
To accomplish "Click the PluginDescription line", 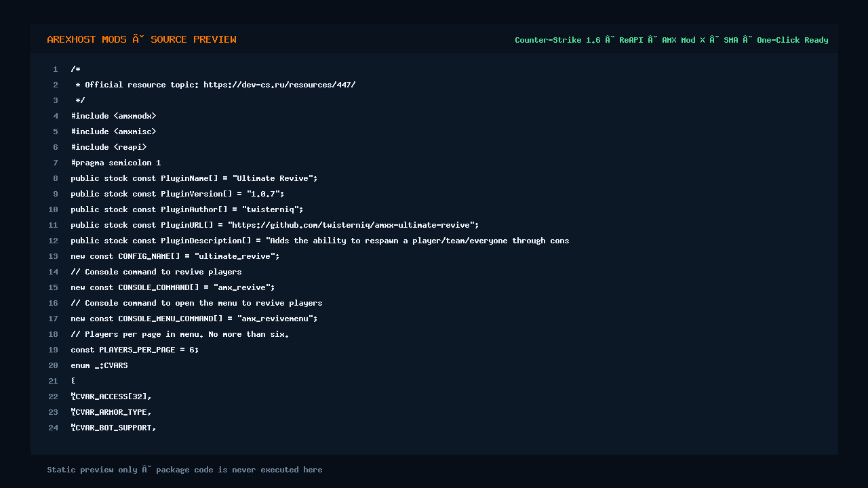I will click(x=320, y=241).
